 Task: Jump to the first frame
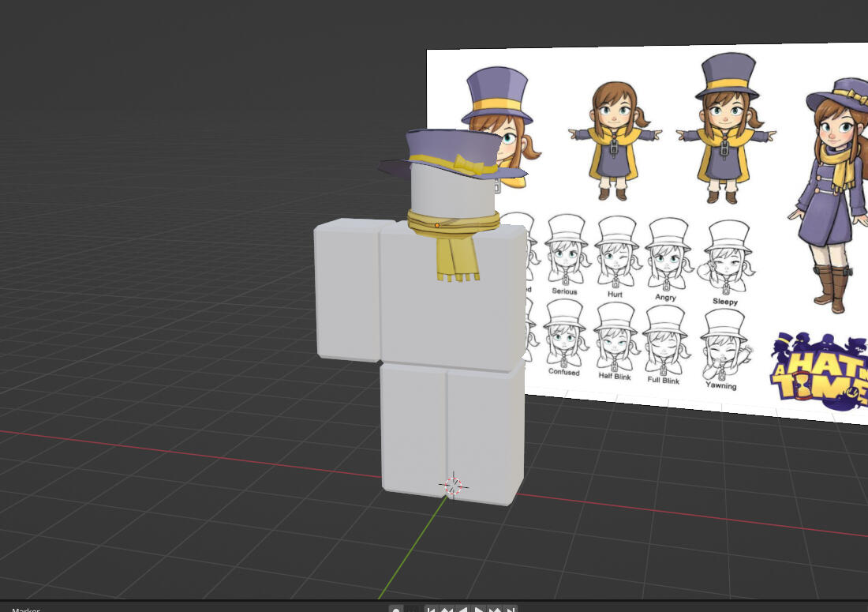[431, 610]
